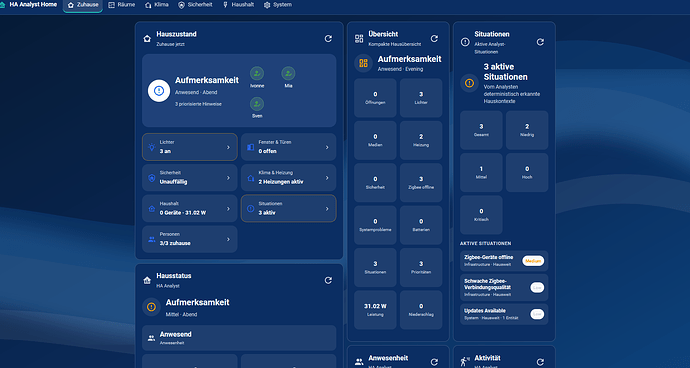Click the white Aufmerksamkeit alert circle icon
Screen dimensions: 690x368
click(159, 91)
